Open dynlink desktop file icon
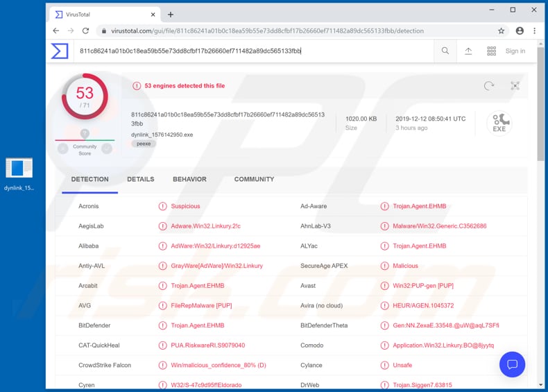548x392 pixels. (19, 169)
